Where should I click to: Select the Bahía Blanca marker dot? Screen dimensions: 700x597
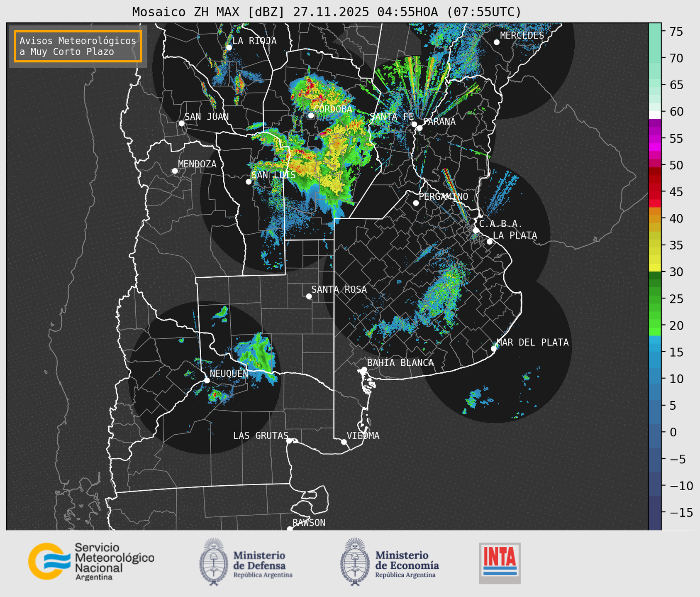click(x=364, y=369)
